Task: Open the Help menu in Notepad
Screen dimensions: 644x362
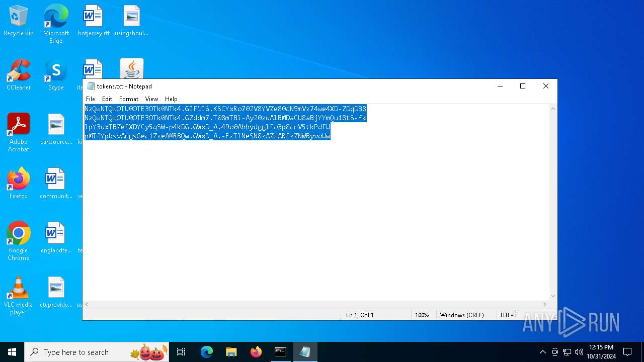Action: click(x=171, y=99)
